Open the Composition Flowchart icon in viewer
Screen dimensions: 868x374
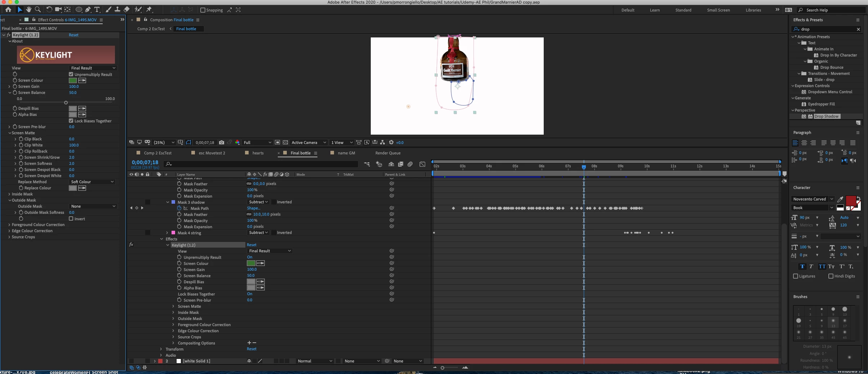tap(383, 143)
